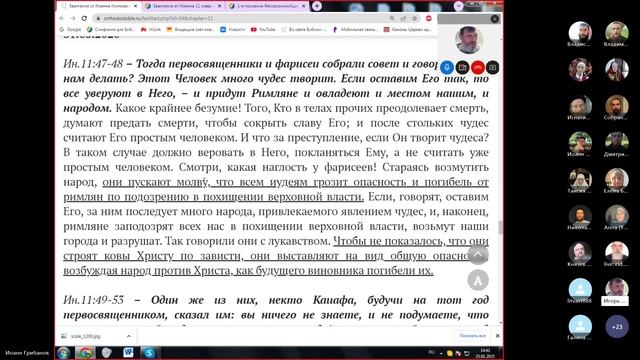
Task: Open the Новости bookmark
Action: 233,29
